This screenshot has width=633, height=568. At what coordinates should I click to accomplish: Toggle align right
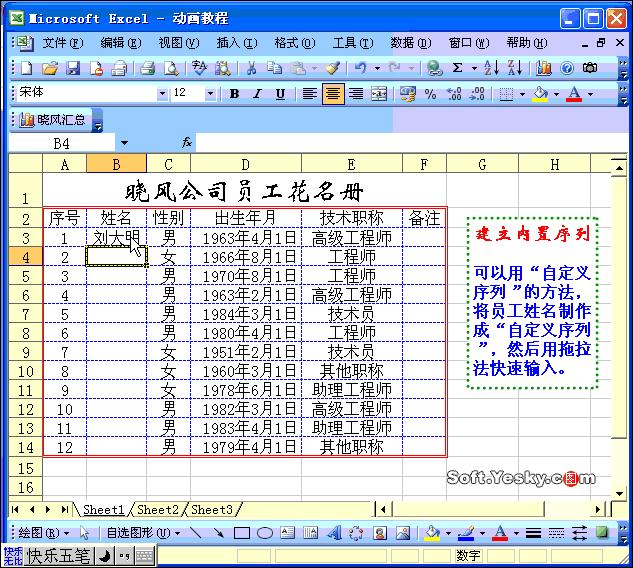356,94
